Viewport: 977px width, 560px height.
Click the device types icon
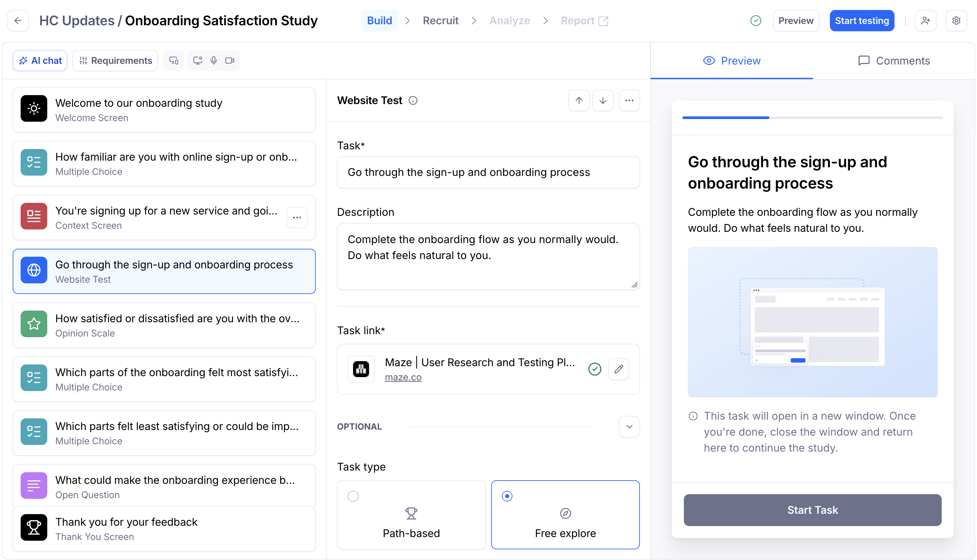[174, 61]
